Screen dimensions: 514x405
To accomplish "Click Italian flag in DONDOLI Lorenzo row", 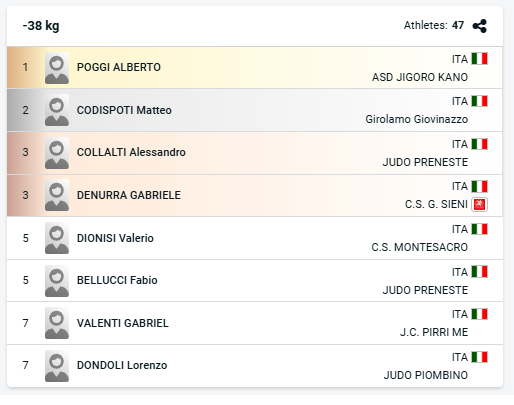I will (479, 357).
